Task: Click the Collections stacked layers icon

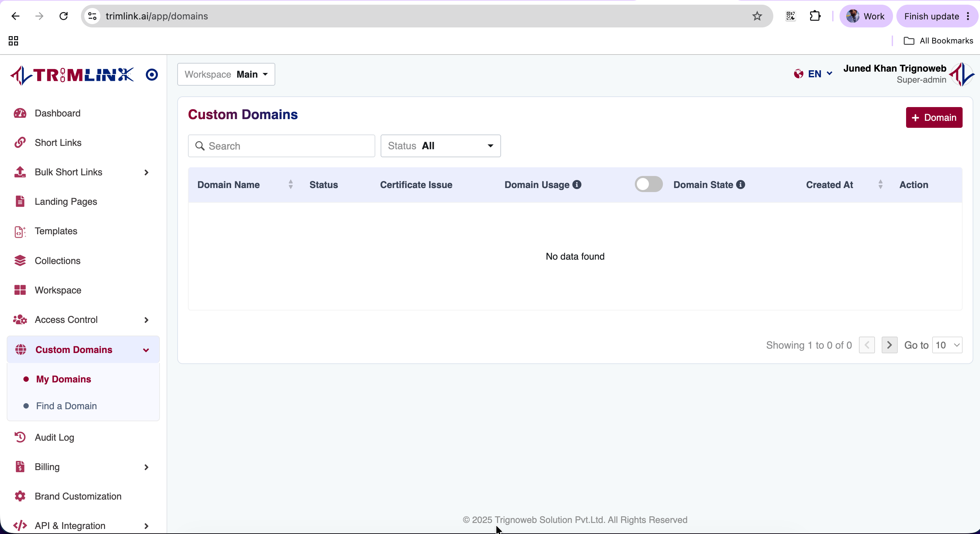Action: pyautogui.click(x=20, y=261)
